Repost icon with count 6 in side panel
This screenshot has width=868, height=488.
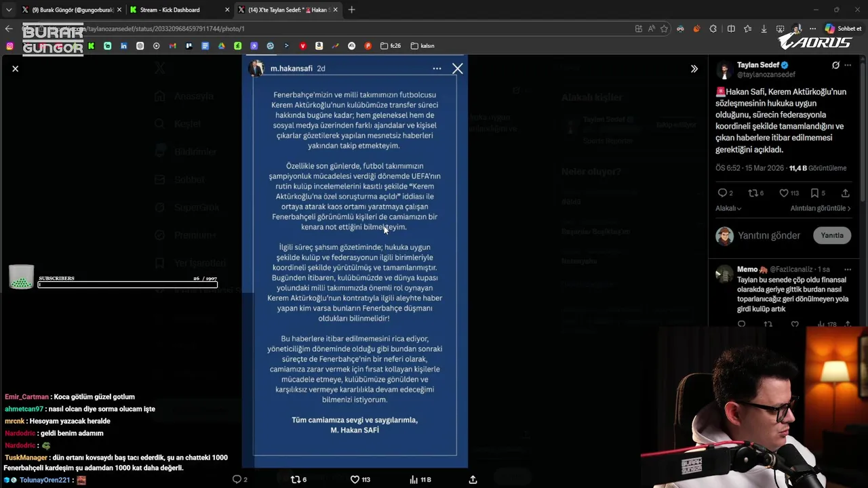(x=755, y=193)
